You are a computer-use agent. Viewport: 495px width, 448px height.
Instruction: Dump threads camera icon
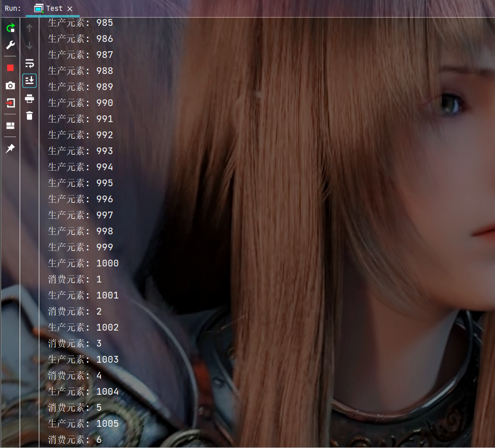point(10,85)
